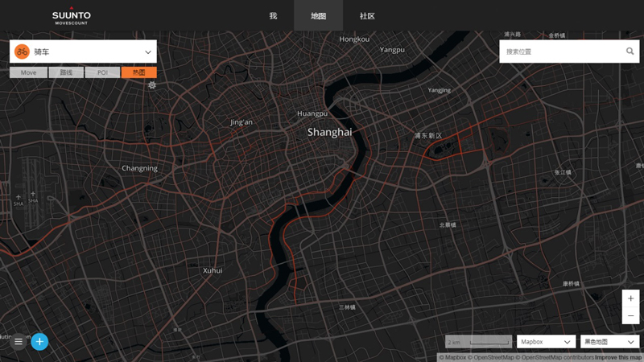Zoom in with the plus button

pos(630,298)
